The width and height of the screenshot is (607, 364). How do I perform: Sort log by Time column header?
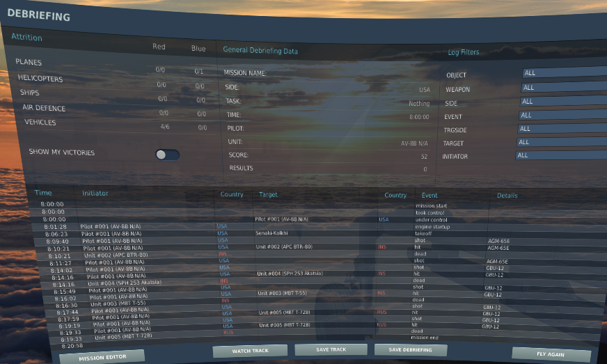[43, 193]
